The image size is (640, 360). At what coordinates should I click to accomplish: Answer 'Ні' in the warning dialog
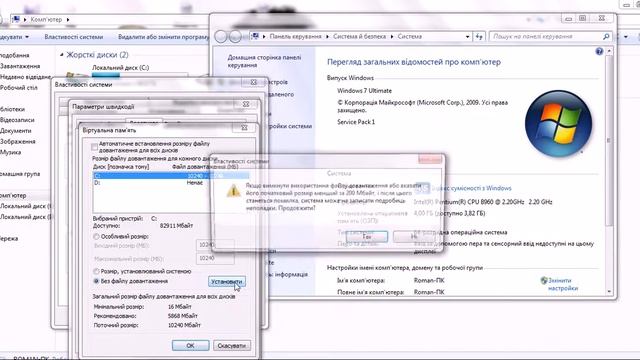tap(413, 236)
